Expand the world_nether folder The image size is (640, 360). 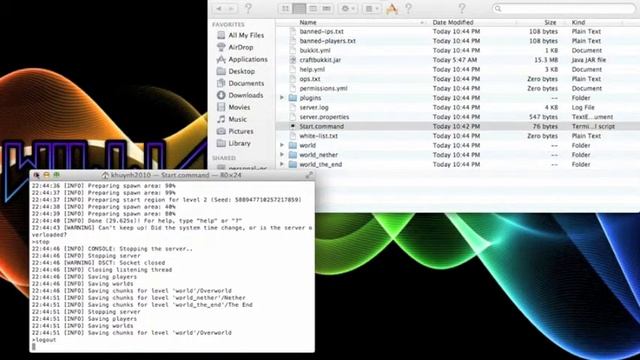point(282,155)
